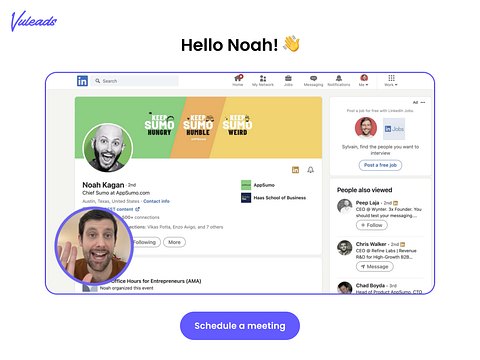Expand the Work apps dropdown

(391, 80)
